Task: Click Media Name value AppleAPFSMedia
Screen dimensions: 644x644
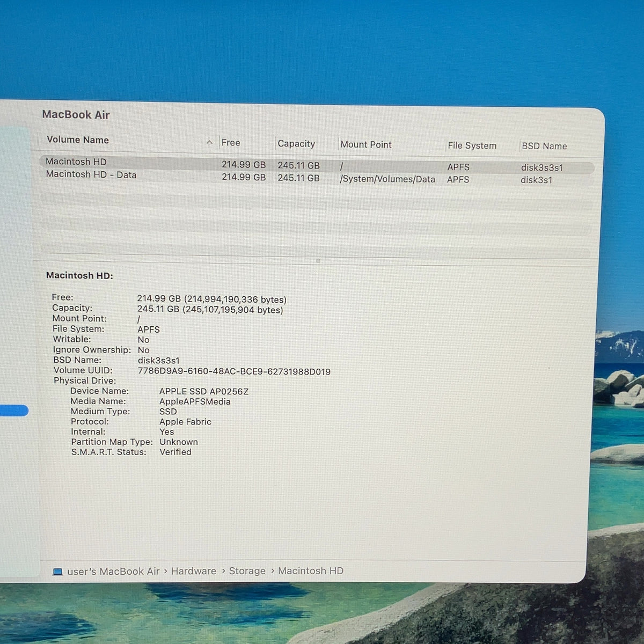Action: (x=195, y=401)
